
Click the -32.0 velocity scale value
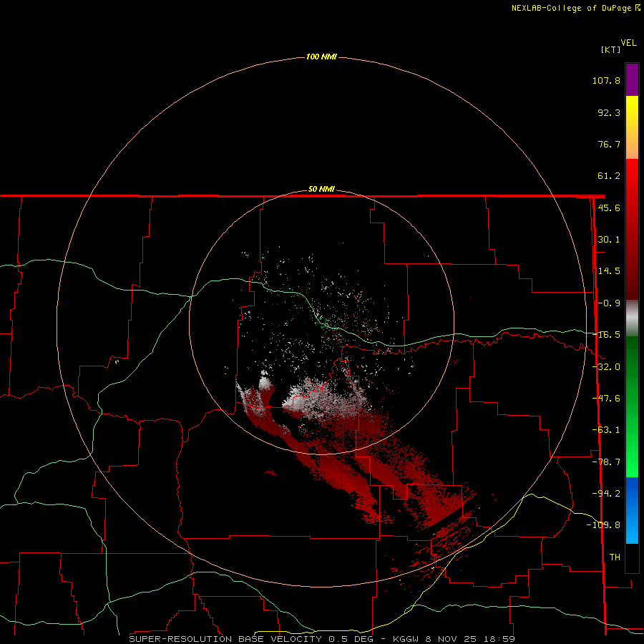pyautogui.click(x=607, y=367)
